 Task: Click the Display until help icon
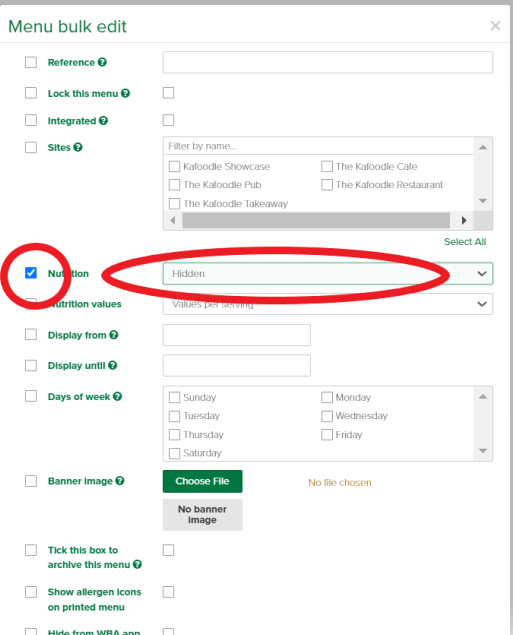(x=113, y=365)
